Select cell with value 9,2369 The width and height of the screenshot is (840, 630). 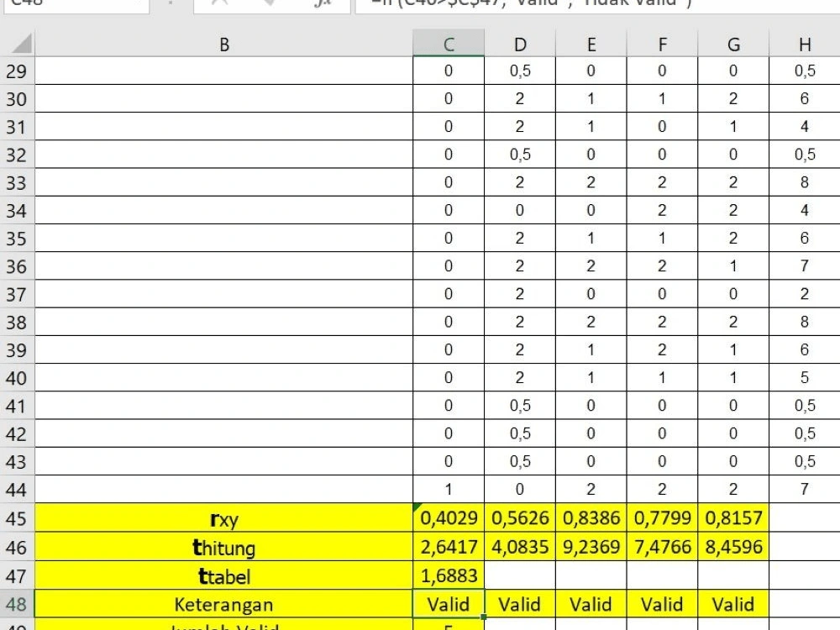click(591, 547)
